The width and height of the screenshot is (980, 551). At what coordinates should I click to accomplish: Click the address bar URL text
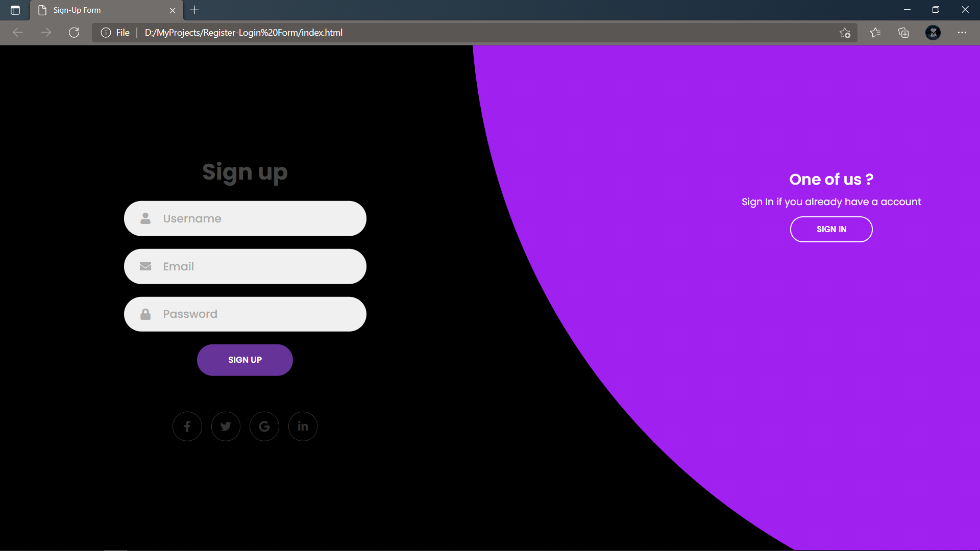243,33
